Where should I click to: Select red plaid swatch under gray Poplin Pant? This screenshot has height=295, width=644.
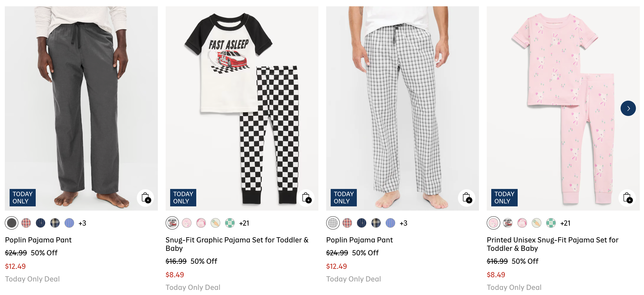[26, 223]
